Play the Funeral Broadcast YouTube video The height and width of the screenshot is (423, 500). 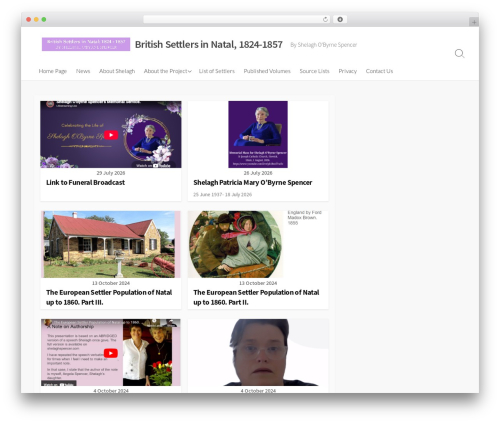111,135
